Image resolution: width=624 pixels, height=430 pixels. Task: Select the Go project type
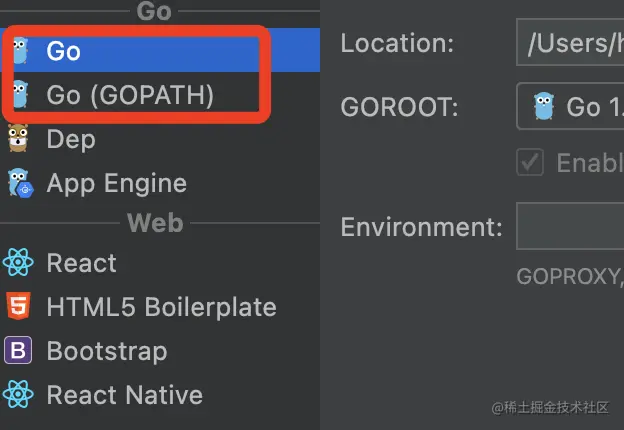click(x=160, y=50)
